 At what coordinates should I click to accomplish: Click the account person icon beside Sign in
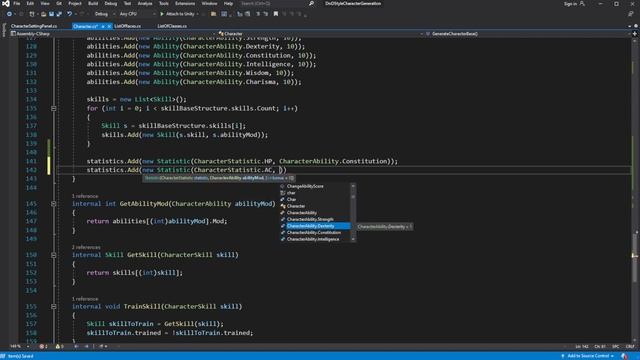coord(582,4)
